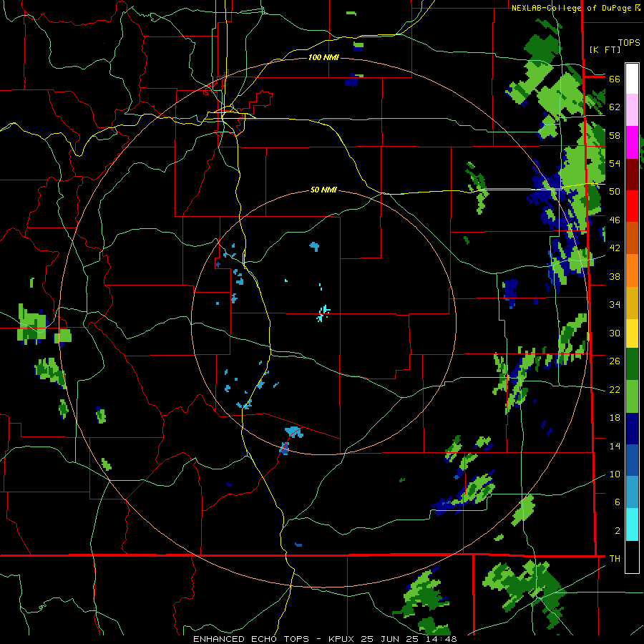Click the '42' legend value
644x644 pixels.
[615, 248]
